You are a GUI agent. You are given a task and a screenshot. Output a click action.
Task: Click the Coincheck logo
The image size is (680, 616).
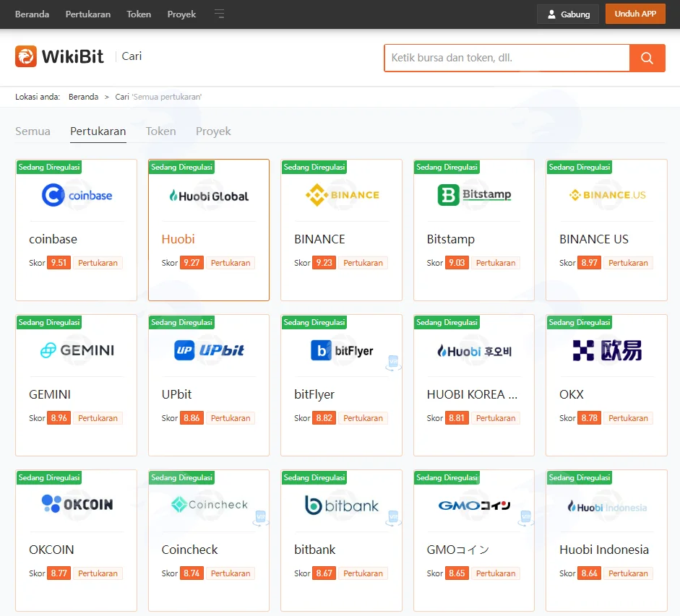209,505
